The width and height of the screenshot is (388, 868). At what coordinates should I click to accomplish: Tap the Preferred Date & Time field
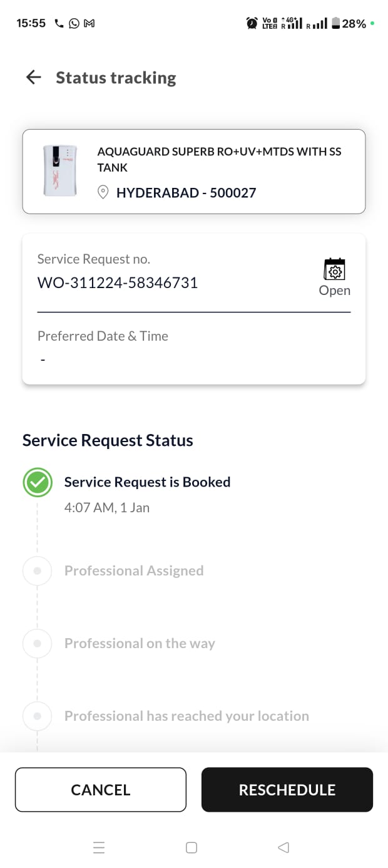103,348
